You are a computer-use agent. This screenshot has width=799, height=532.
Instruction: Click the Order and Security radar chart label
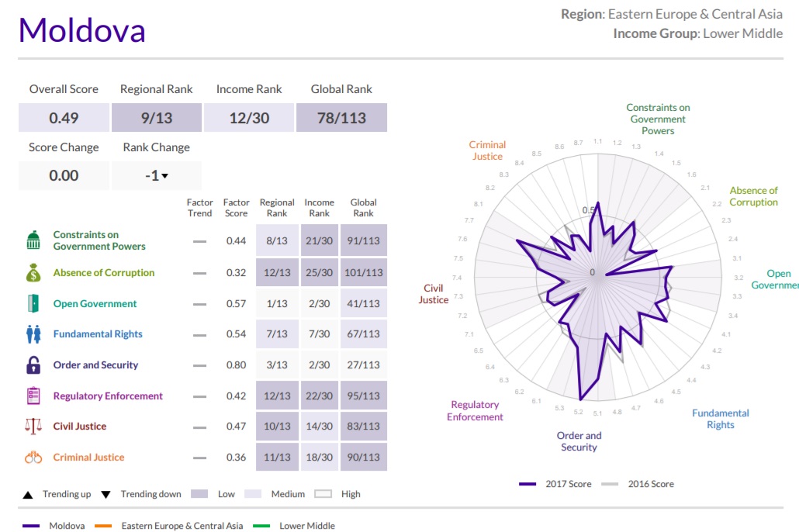(579, 441)
